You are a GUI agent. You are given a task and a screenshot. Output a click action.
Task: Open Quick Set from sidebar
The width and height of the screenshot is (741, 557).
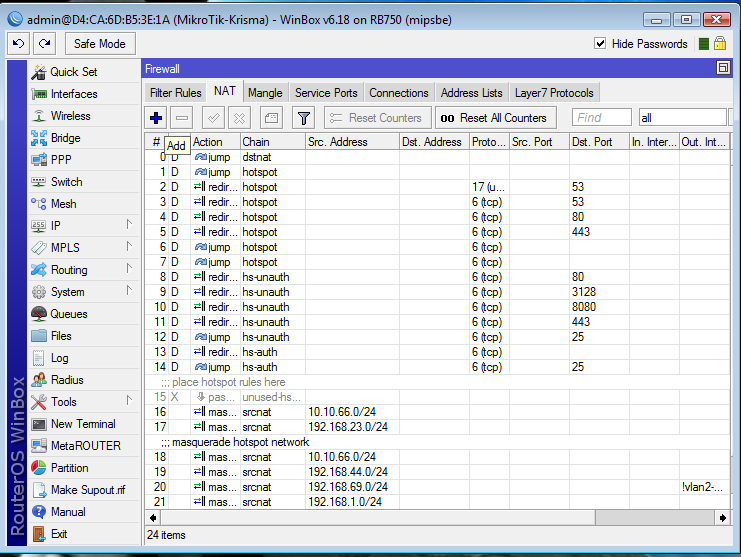point(84,72)
